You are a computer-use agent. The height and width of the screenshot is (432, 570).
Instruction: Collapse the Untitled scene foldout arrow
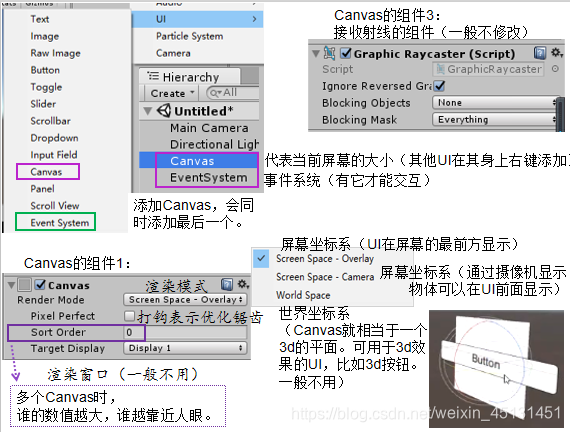click(147, 111)
